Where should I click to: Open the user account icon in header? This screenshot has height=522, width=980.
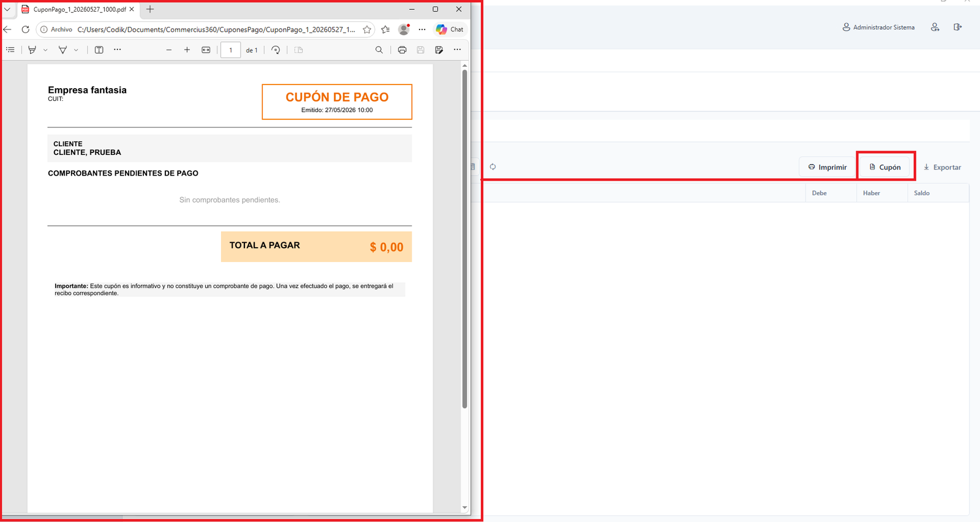click(935, 27)
